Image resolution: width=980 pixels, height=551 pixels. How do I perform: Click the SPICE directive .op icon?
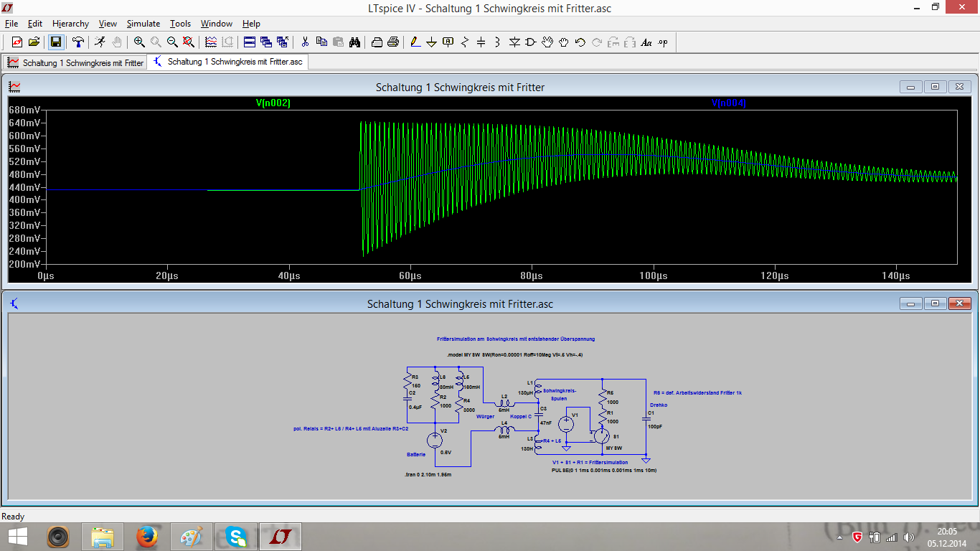point(663,42)
